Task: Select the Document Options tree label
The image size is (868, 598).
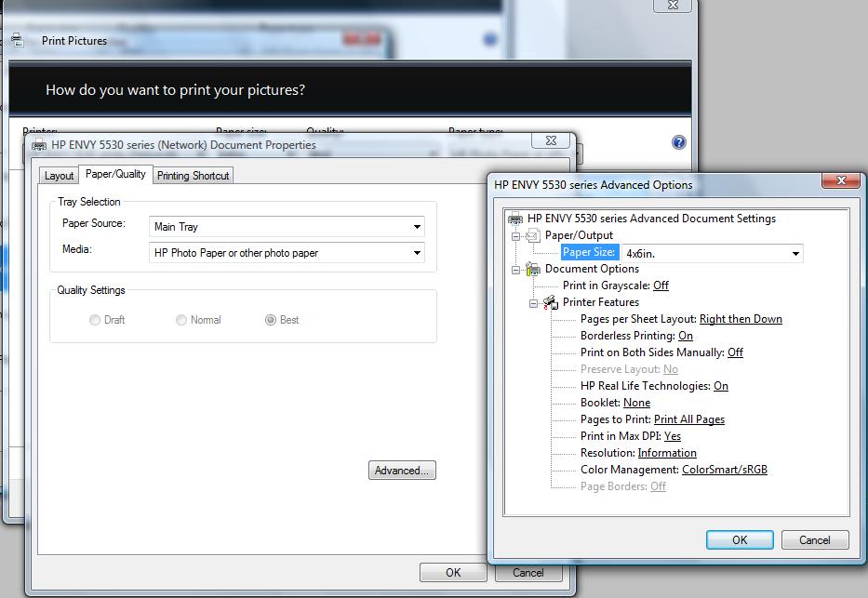Action: coord(592,269)
